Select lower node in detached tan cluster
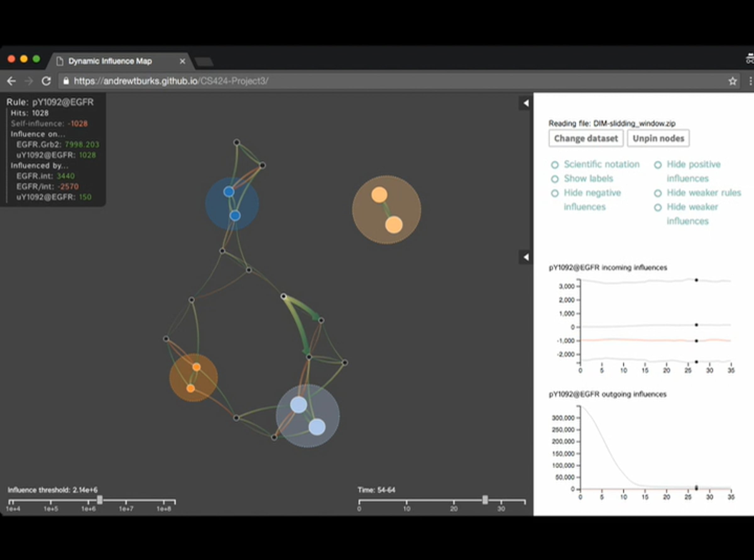This screenshot has height=560, width=754. (x=394, y=225)
